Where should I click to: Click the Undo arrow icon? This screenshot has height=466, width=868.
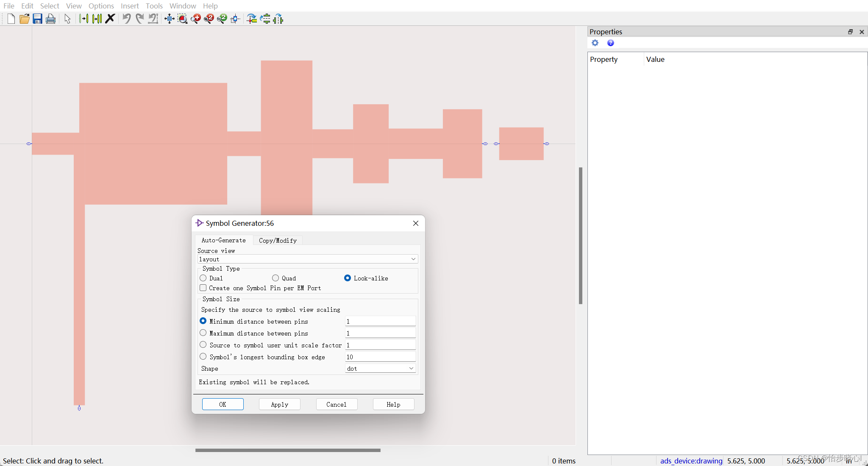click(126, 19)
